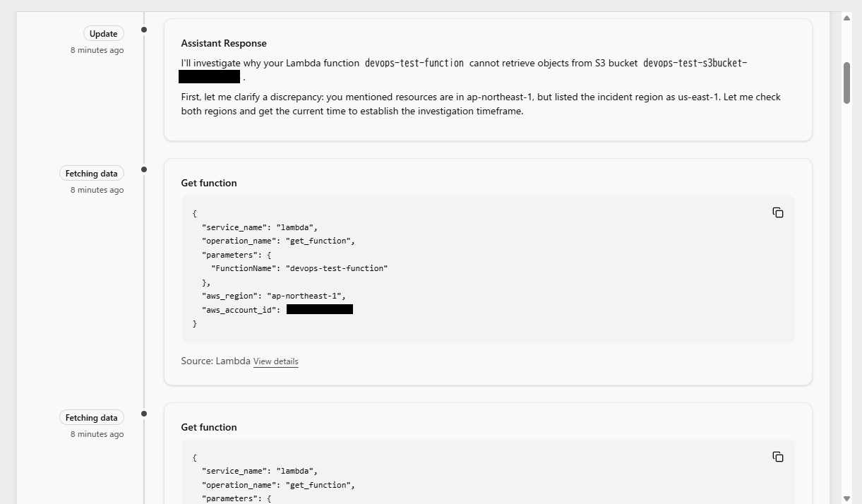Click the scrollbar up arrow
This screenshot has width=862, height=504.
pos(846,18)
